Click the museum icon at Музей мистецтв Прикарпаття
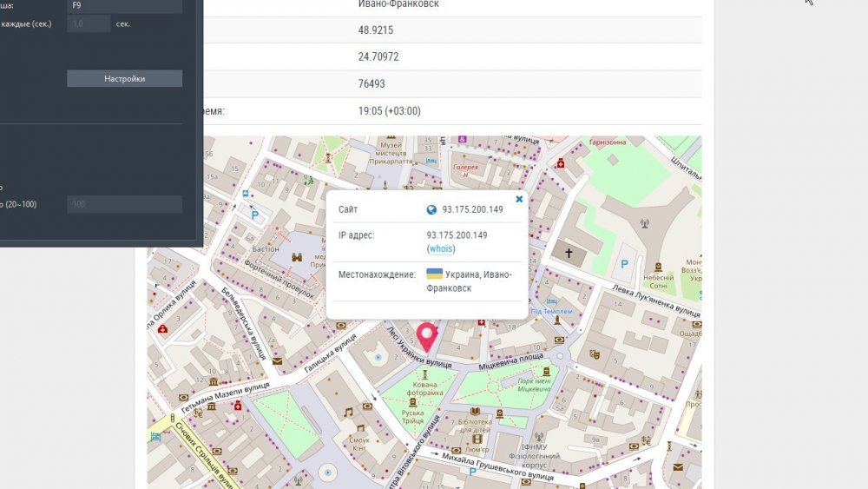 391,138
